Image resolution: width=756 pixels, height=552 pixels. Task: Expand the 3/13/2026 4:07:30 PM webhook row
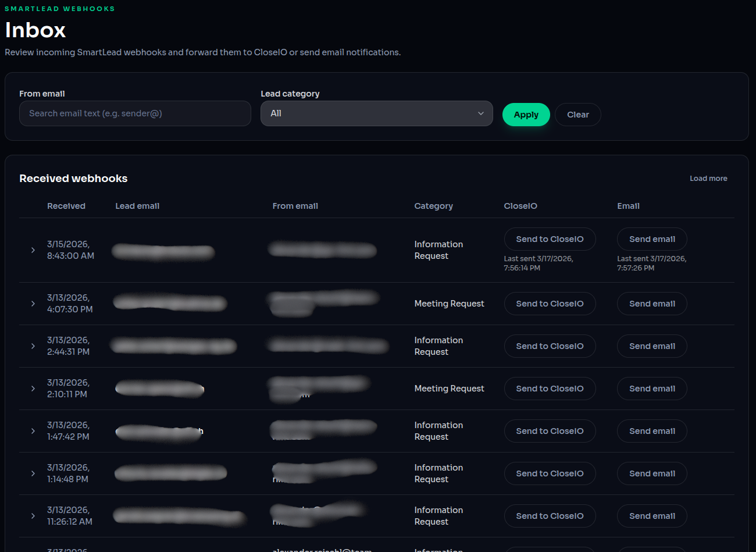coord(33,304)
